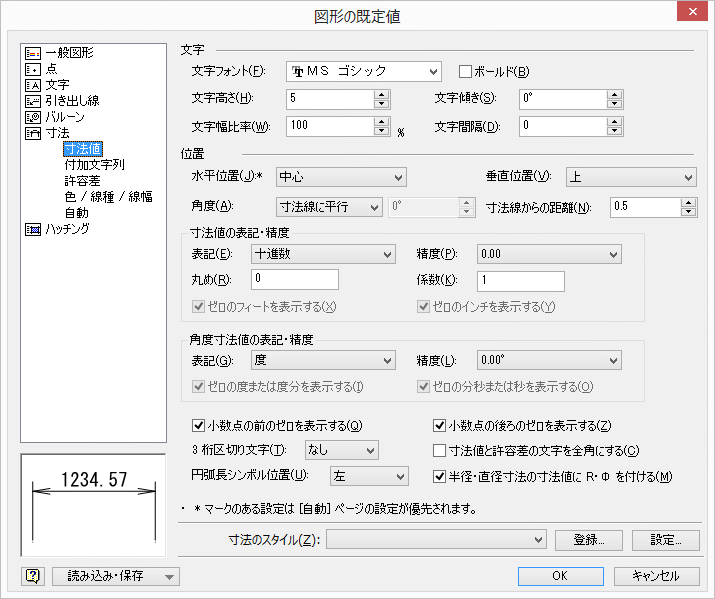Open the 色 / 線種 / 線幅 page
The image size is (715, 599).
pyautogui.click(x=109, y=197)
